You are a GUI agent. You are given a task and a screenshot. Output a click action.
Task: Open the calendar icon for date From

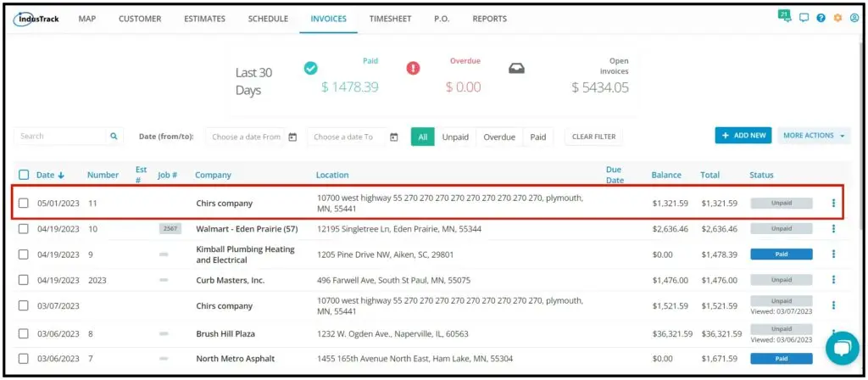coord(292,137)
